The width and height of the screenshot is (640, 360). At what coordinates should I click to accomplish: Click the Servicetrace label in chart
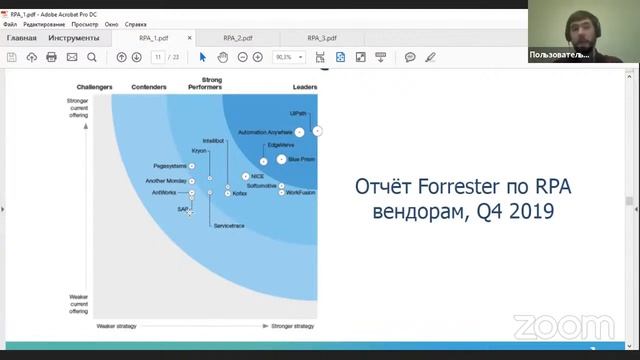[229, 226]
